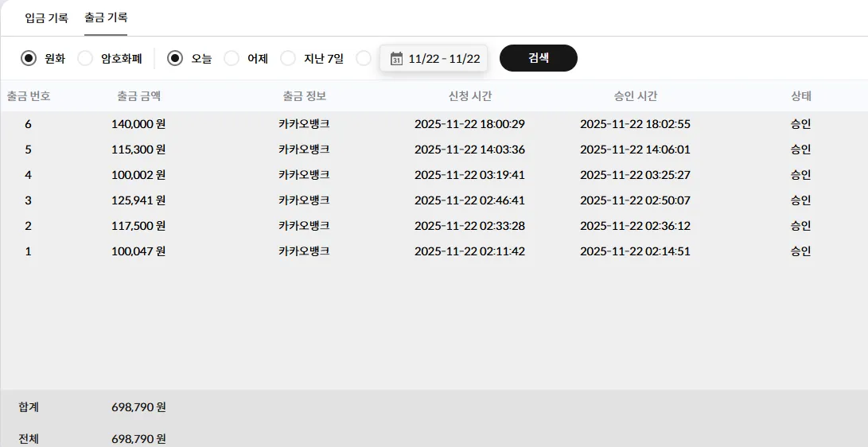Choose the 어제 date filter
Viewport: 868px width, 447px height.
click(x=232, y=57)
